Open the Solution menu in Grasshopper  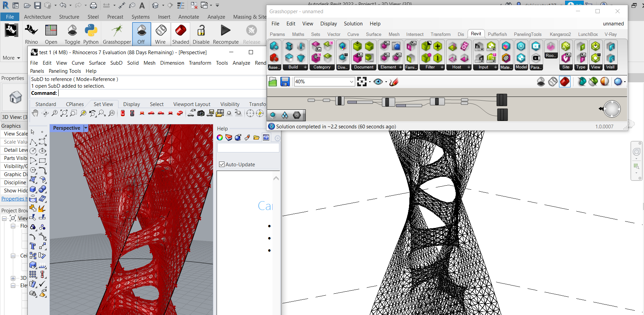click(353, 24)
